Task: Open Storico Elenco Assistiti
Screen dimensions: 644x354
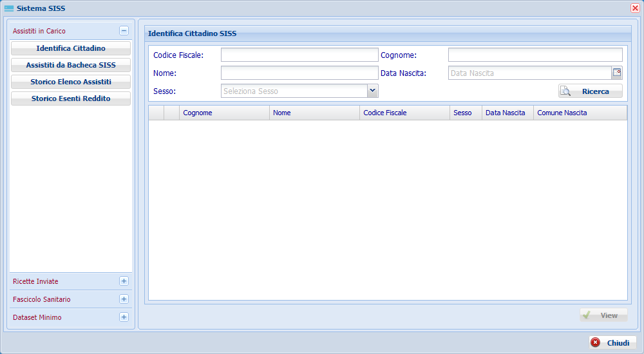Action: (x=71, y=82)
